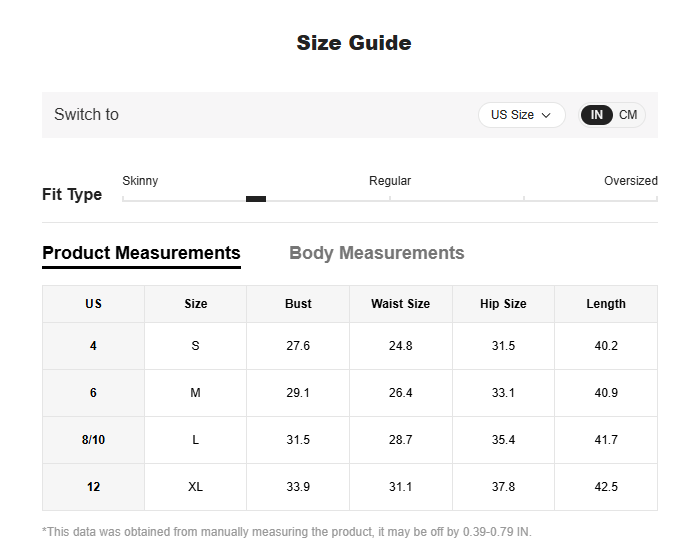Click the Bust column header
The width and height of the screenshot is (690, 553).
(298, 304)
